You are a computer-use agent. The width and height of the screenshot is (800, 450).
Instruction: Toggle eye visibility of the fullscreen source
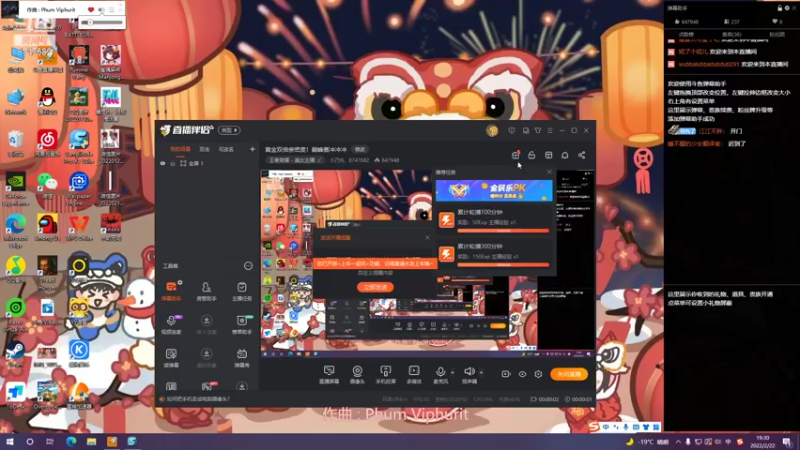[163, 163]
